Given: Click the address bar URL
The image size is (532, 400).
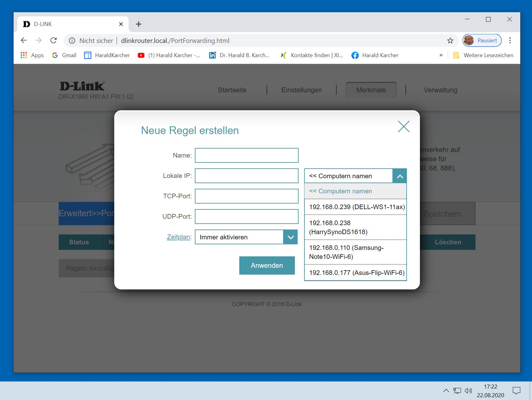Looking at the screenshot, I should tap(175, 41).
